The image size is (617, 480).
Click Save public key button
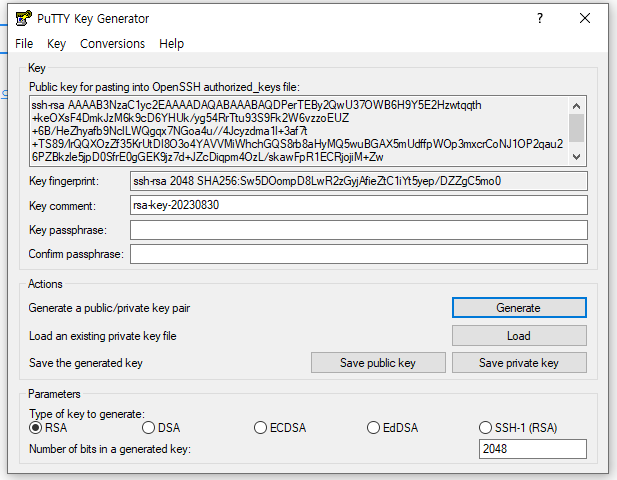tap(378, 363)
